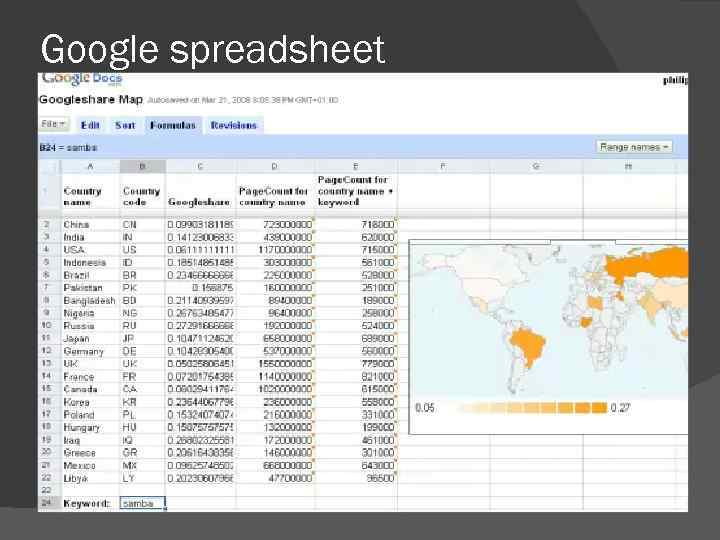
Task: Select the 'Korea' cell
Action: coord(90,402)
